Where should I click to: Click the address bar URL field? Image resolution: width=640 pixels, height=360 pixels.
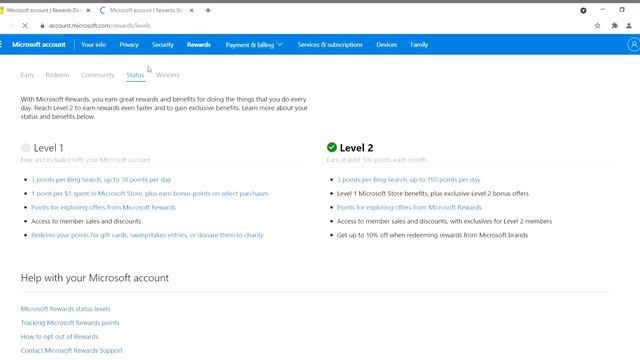point(99,25)
